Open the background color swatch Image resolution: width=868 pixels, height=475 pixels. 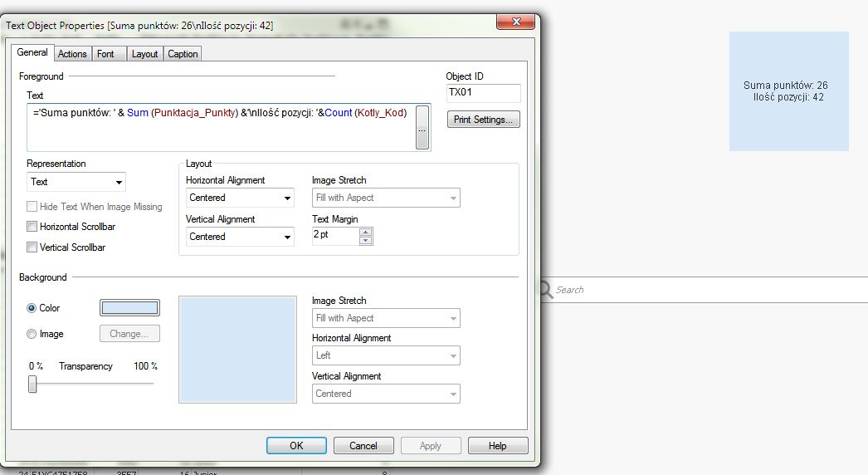point(129,307)
